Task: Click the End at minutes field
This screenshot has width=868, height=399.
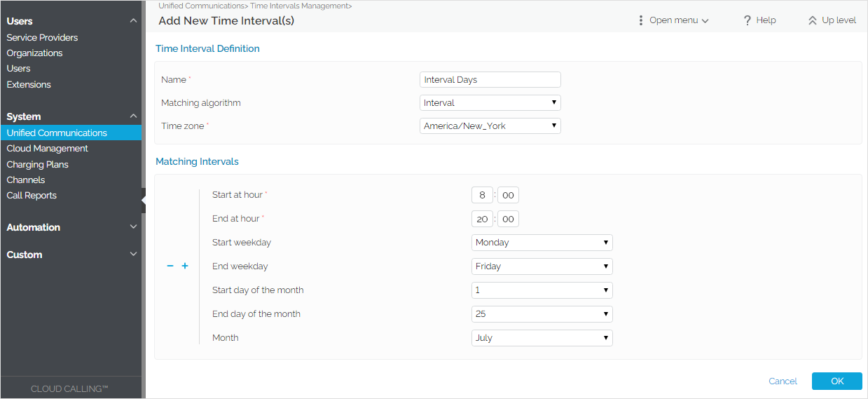Action: coord(508,219)
